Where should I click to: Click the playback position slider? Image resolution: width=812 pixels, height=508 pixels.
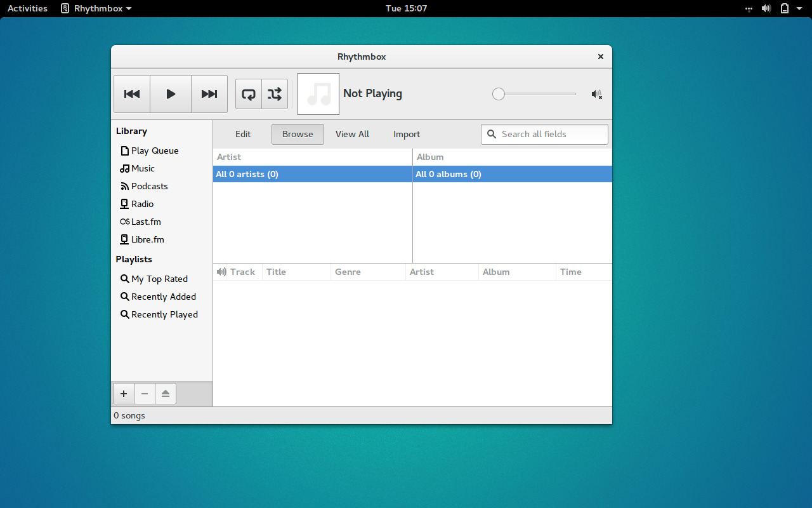point(534,94)
